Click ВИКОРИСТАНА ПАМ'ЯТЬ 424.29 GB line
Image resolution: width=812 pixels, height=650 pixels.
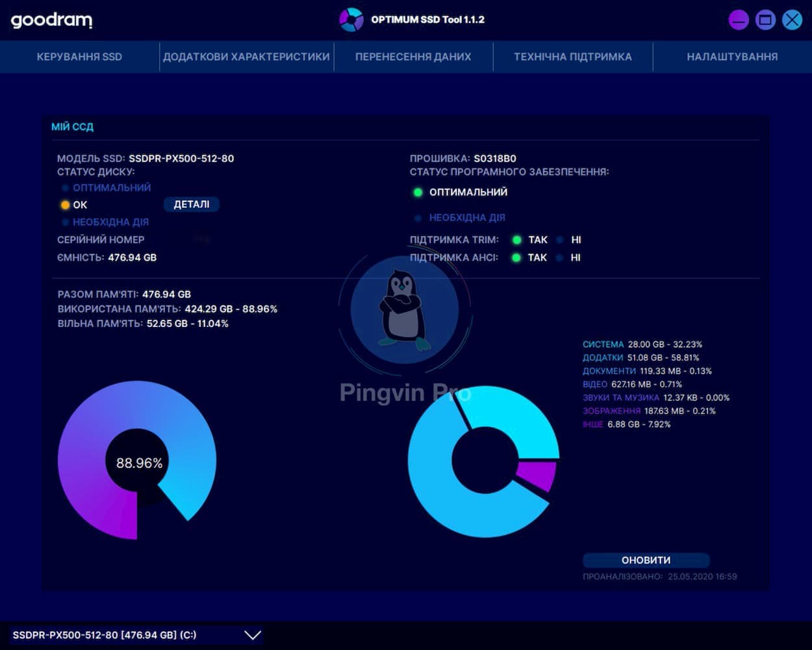tap(168, 309)
